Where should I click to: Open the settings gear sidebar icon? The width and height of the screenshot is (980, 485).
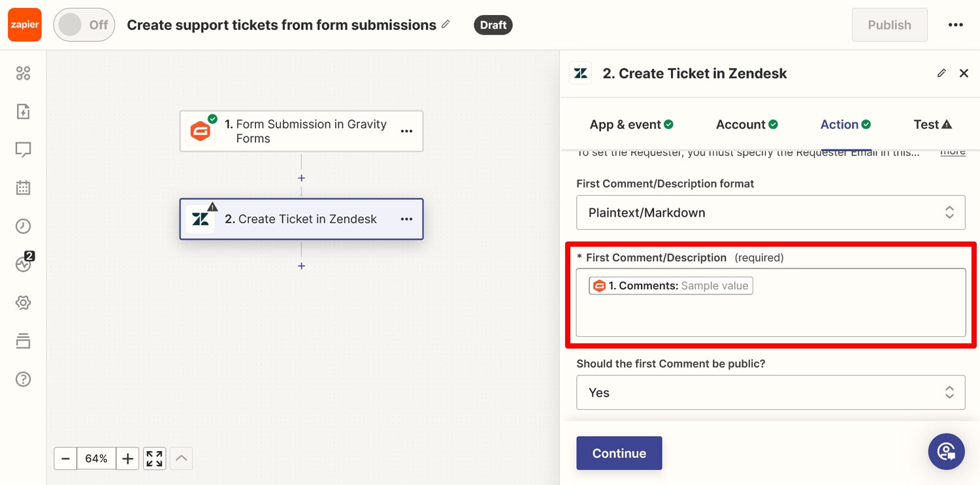click(23, 303)
